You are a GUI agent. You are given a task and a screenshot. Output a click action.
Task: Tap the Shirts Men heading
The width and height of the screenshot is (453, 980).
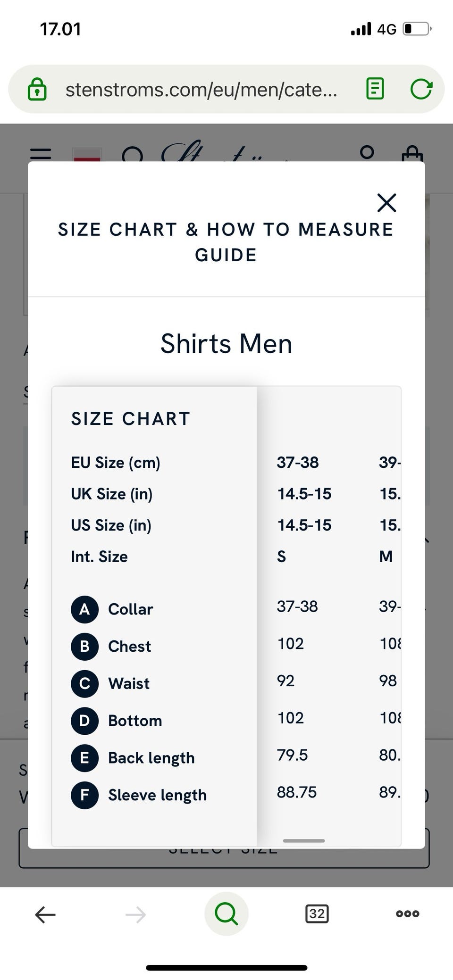[x=226, y=344]
